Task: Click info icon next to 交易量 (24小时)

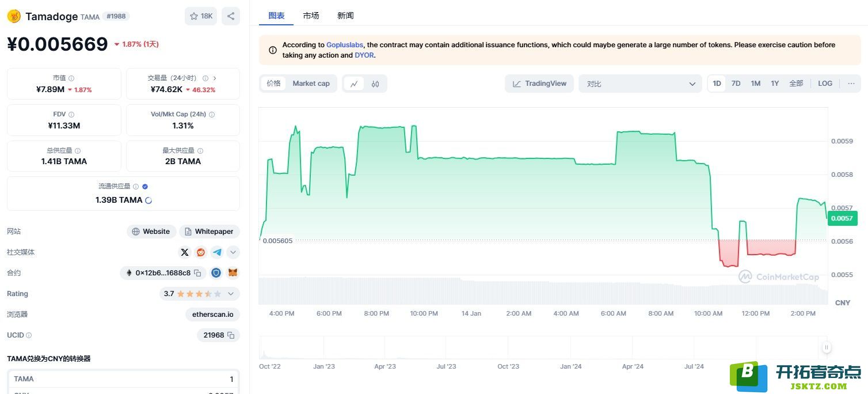Action: [205, 78]
